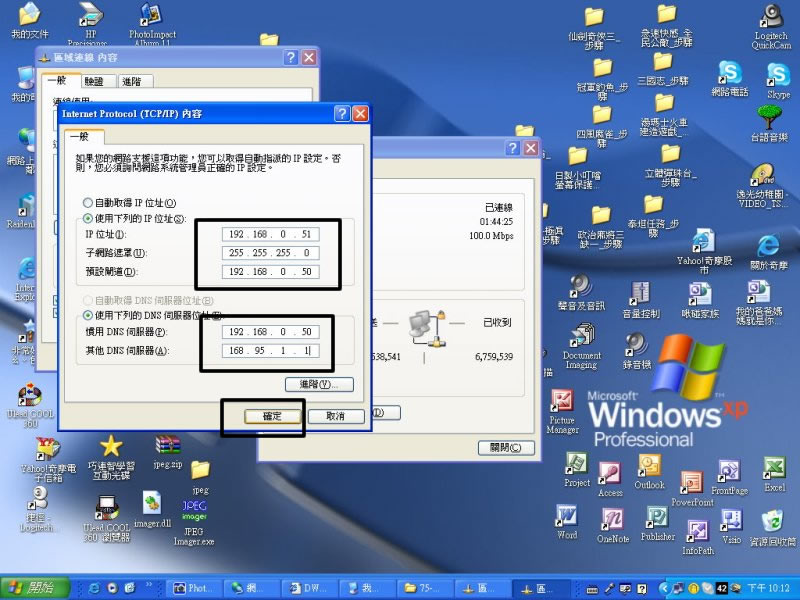Open the 網路電話 Skype shortcut
Viewport: 800px width, 600px height.
point(730,79)
